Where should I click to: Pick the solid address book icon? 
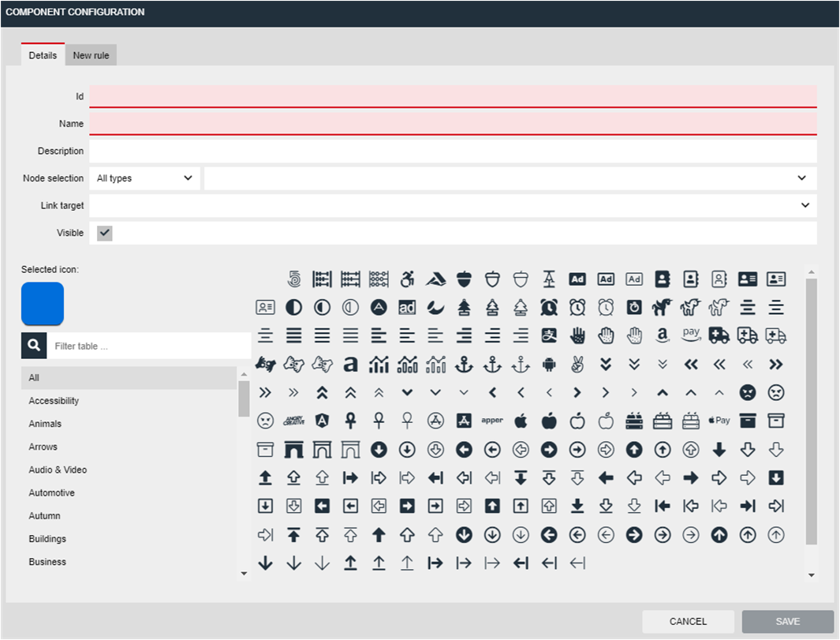pyautogui.click(x=663, y=279)
